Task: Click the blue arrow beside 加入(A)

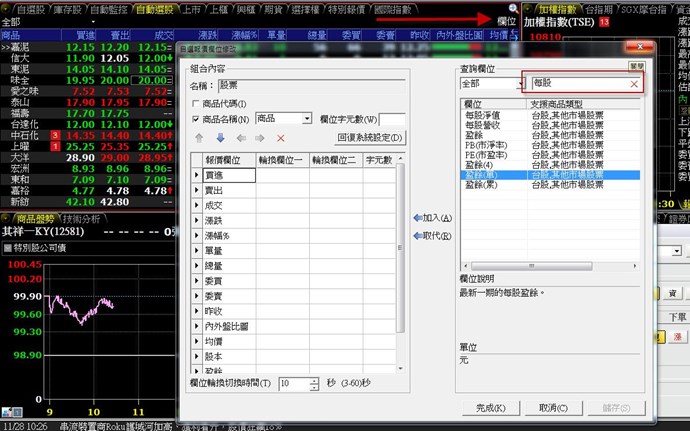Action: 418,217
